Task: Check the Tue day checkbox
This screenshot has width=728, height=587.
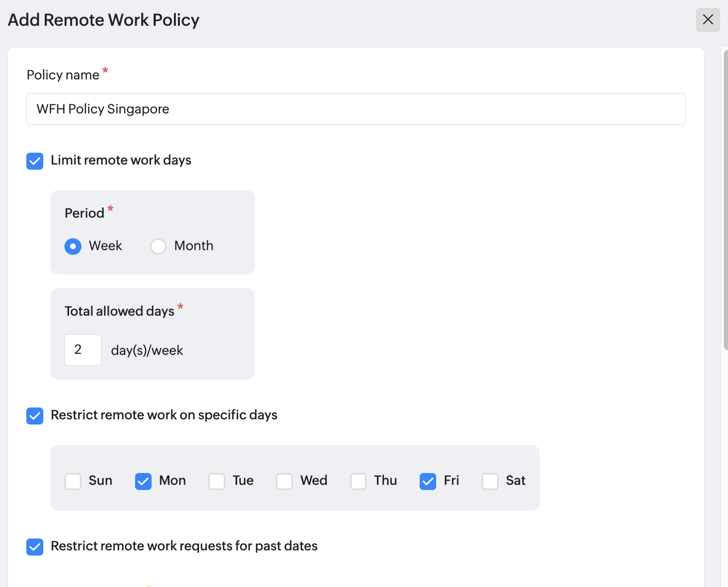Action: click(x=217, y=481)
